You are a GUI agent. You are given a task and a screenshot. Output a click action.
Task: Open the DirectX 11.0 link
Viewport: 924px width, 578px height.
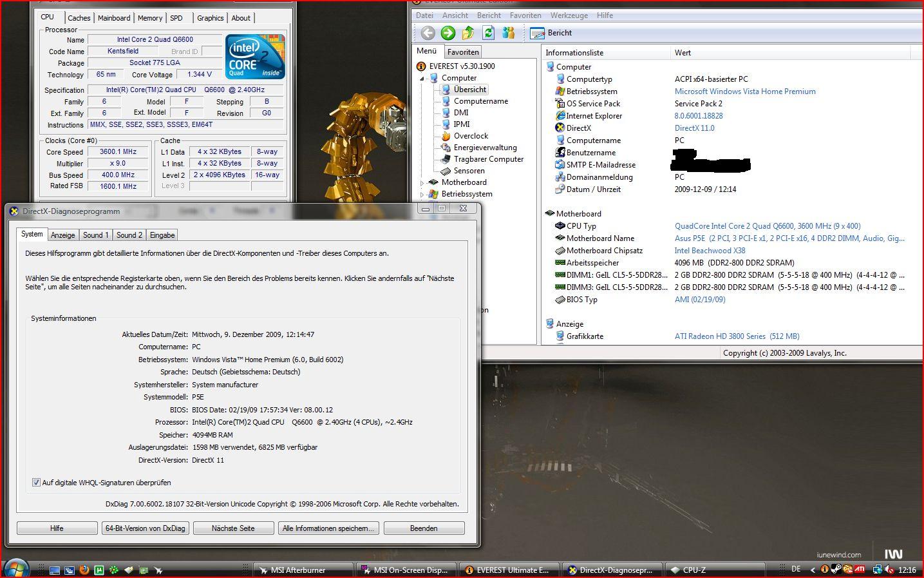[694, 128]
